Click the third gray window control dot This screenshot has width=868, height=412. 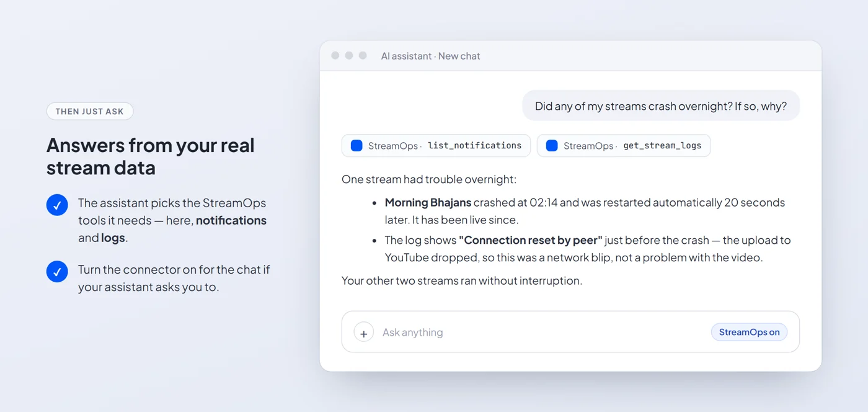(x=363, y=55)
